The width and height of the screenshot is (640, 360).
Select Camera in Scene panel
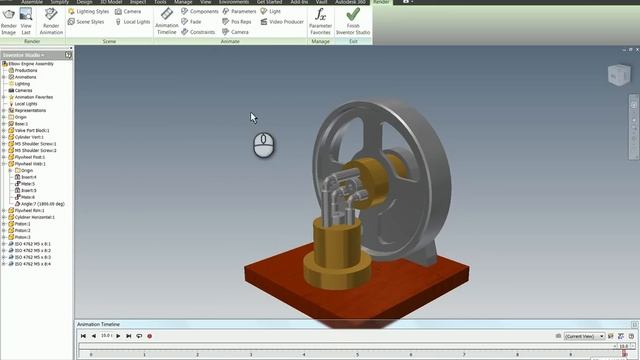tap(128, 11)
